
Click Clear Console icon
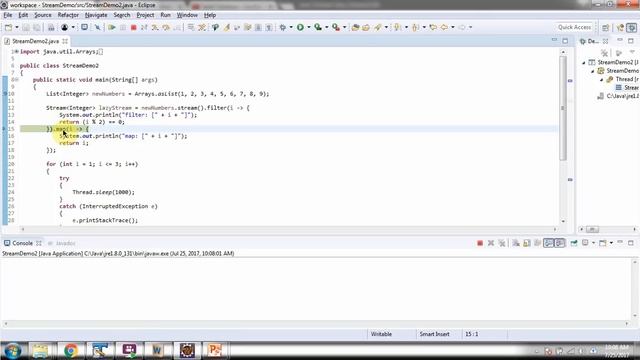[516, 243]
